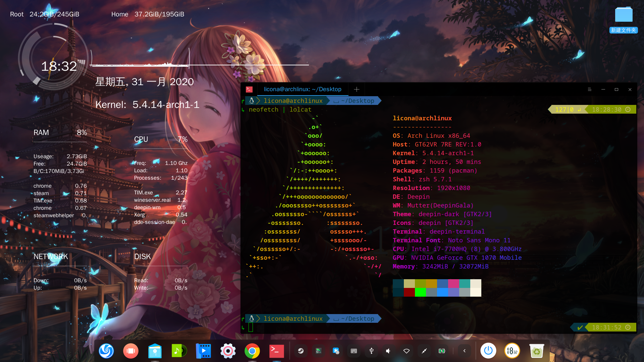This screenshot has height=362, width=644.
Task: Open the Deepin launcher icon
Action: point(106,351)
